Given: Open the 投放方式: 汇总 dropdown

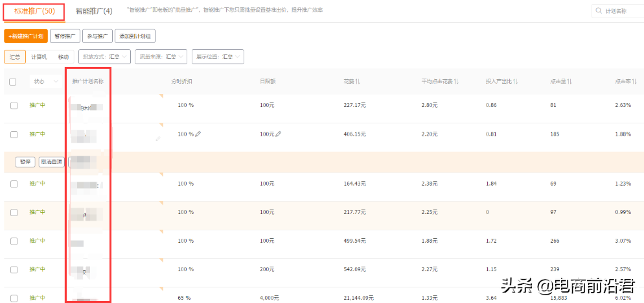Looking at the screenshot, I should [104, 56].
